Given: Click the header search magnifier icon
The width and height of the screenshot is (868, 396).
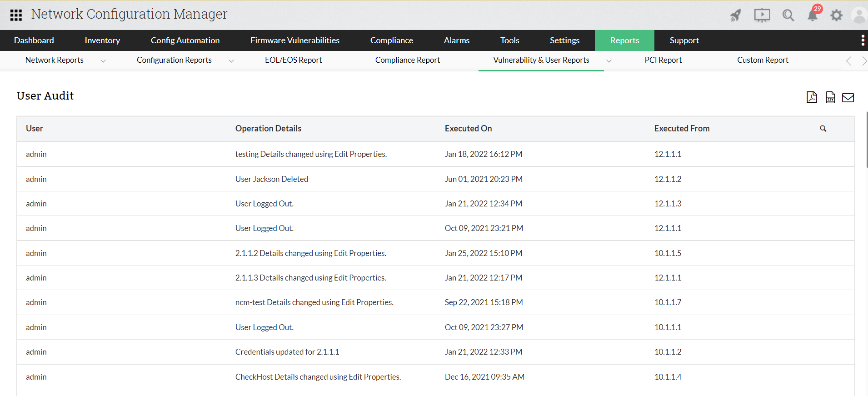Looking at the screenshot, I should (788, 15).
